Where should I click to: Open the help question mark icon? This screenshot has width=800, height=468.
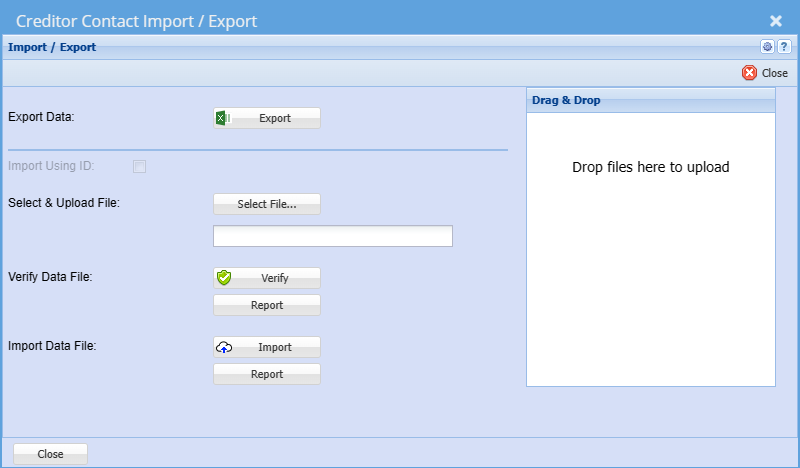tap(784, 47)
